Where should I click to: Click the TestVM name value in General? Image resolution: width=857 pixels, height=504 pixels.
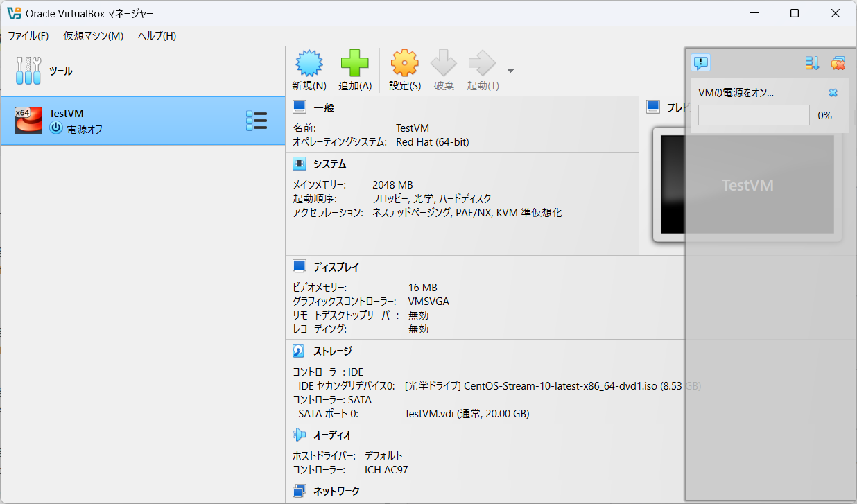pos(413,128)
